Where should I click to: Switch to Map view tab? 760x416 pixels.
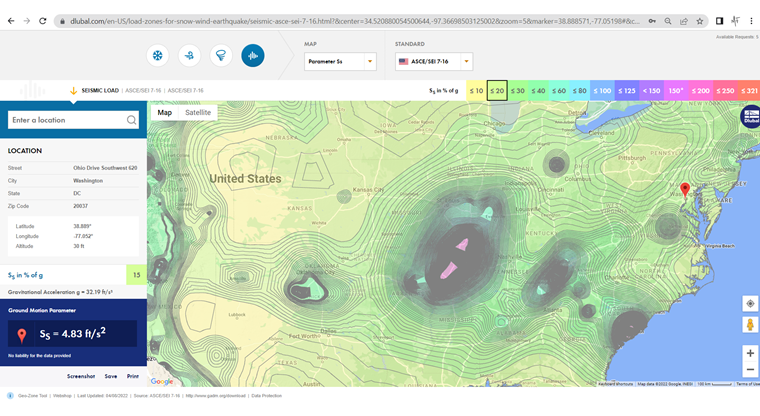pyautogui.click(x=164, y=112)
